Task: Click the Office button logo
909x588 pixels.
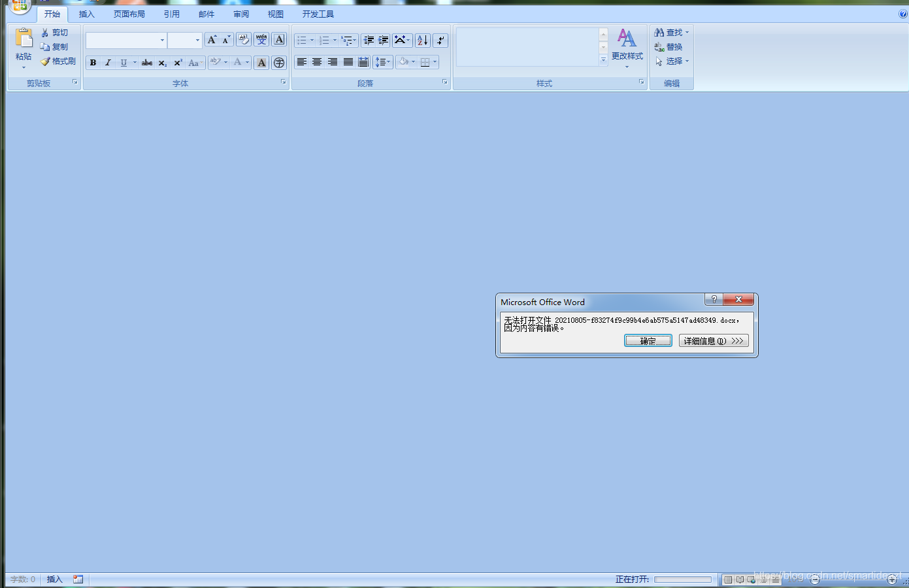Action: 20,5
